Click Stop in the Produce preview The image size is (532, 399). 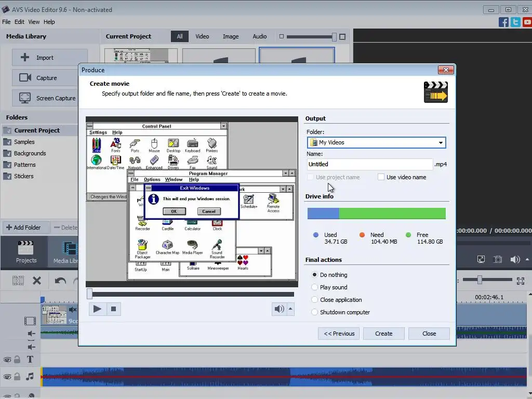pyautogui.click(x=114, y=309)
